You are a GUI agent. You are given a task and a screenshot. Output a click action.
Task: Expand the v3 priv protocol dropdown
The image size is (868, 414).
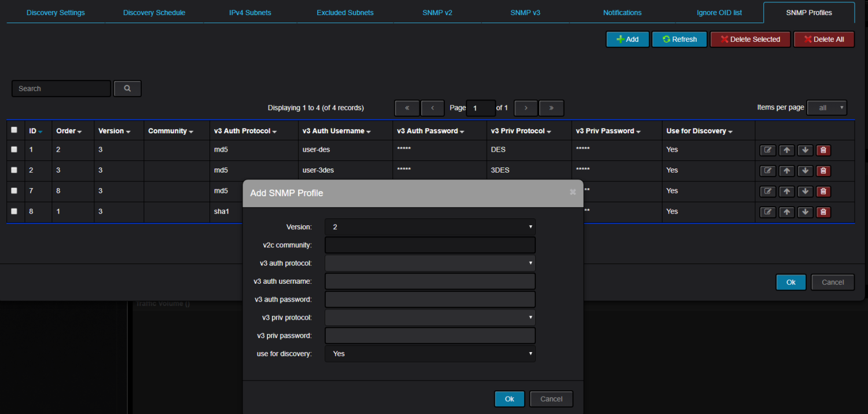(x=430, y=317)
